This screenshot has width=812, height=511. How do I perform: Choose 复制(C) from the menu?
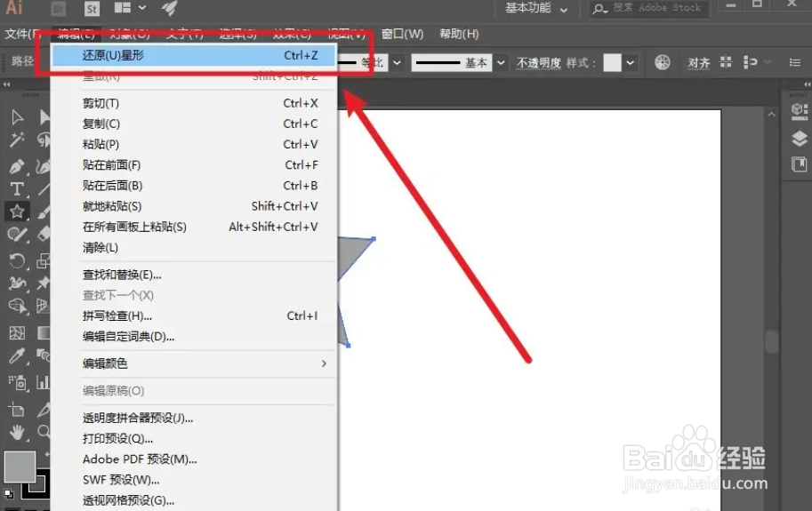[194, 124]
